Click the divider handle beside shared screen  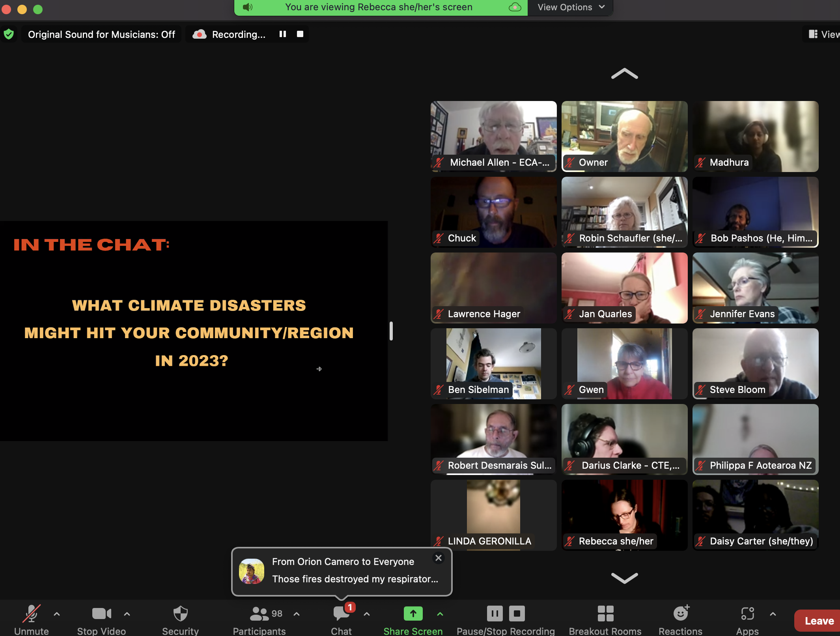pos(391,331)
